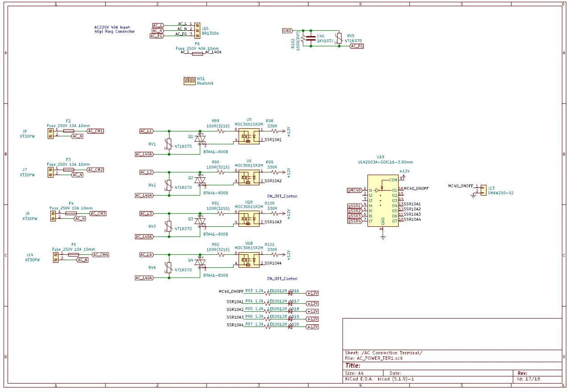Click the AC_CH1 net label
569x392 pixels.
click(x=95, y=131)
